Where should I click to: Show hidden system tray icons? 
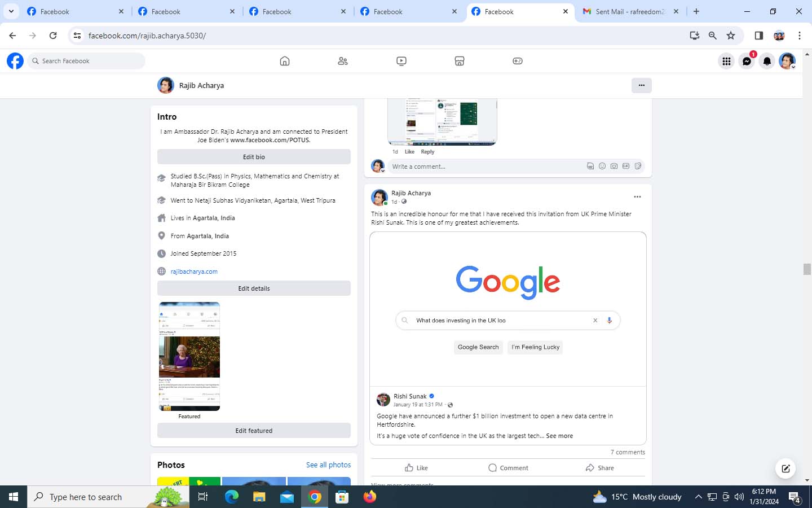698,497
